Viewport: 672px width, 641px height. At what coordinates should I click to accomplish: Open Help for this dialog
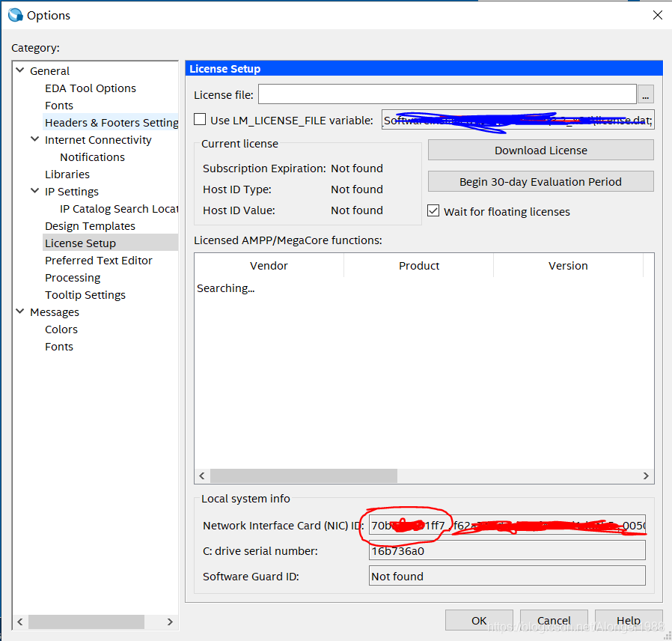click(629, 620)
